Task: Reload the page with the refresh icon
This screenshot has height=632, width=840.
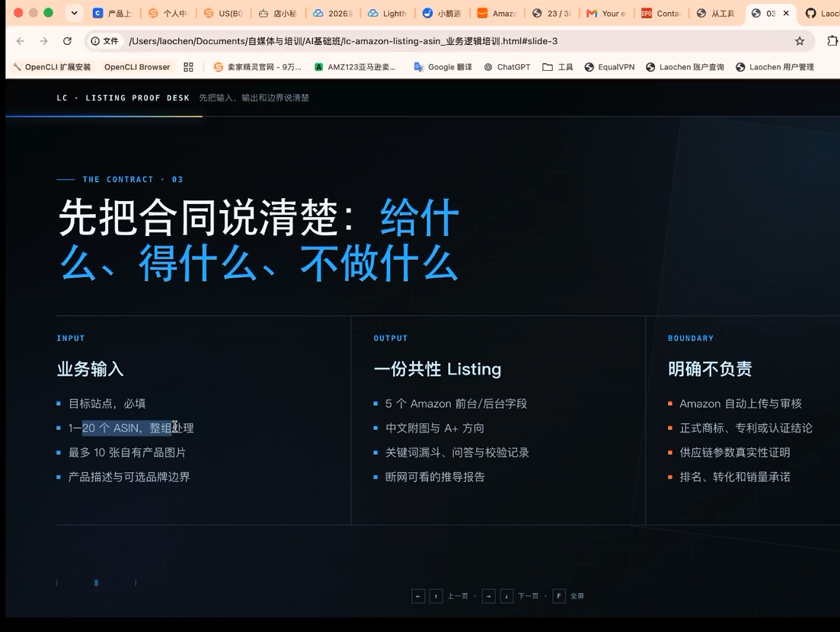Action: (x=67, y=41)
